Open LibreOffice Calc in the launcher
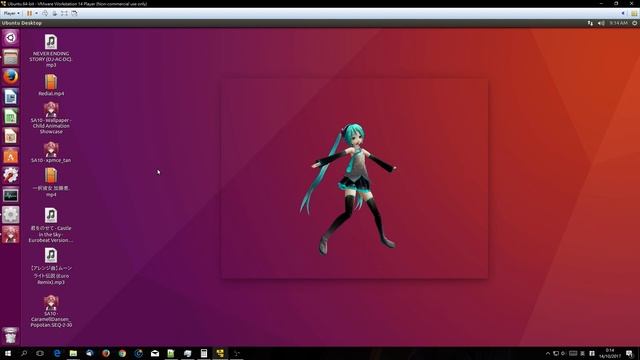 [11, 116]
